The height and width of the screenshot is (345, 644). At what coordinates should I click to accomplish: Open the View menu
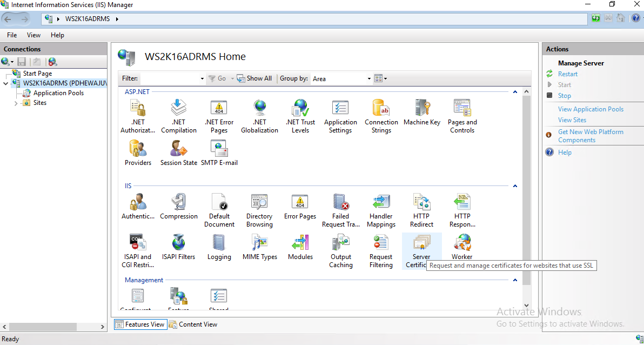pyautogui.click(x=33, y=35)
